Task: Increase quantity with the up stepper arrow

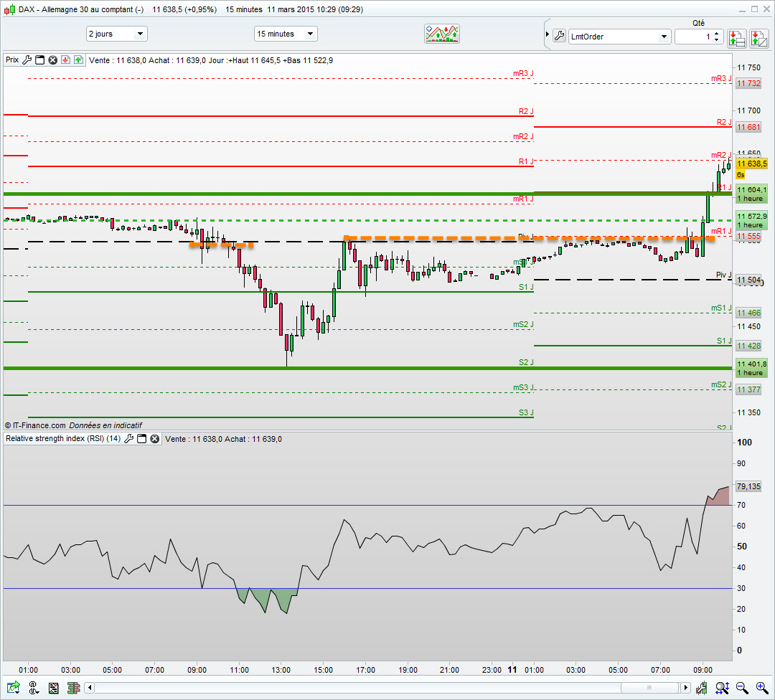Action: 717,33
